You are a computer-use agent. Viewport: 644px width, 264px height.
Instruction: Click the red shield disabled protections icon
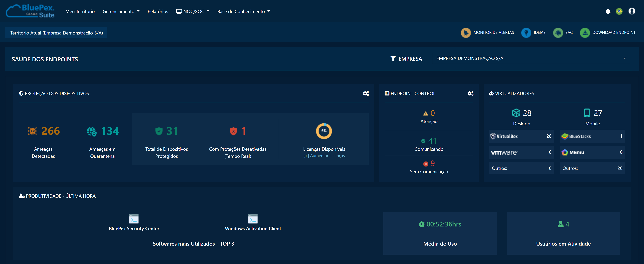(233, 131)
